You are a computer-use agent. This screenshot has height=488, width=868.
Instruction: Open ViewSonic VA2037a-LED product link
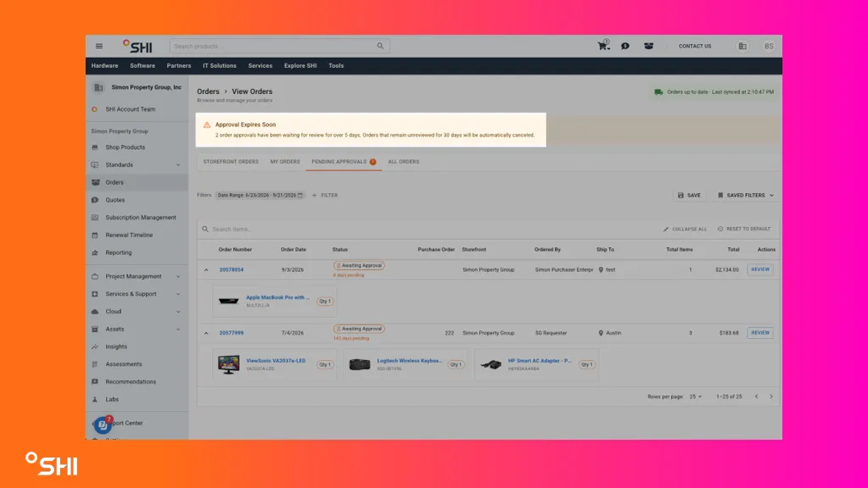pyautogui.click(x=275, y=361)
